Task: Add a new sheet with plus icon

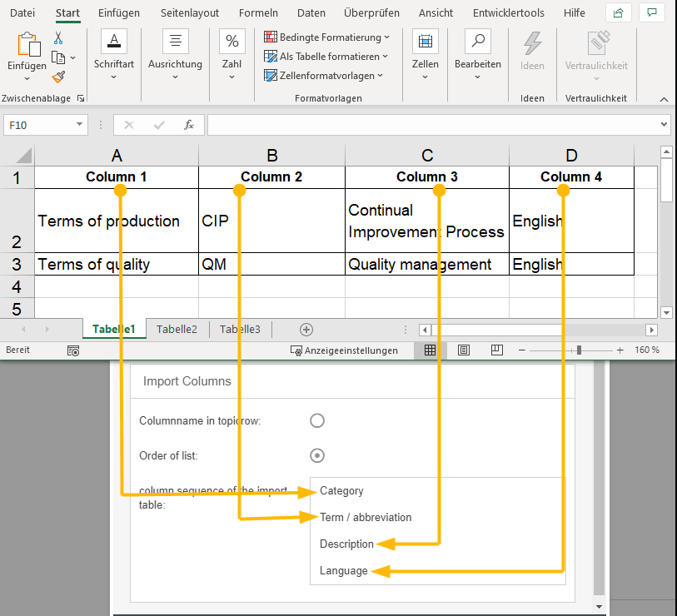Action: pyautogui.click(x=306, y=330)
